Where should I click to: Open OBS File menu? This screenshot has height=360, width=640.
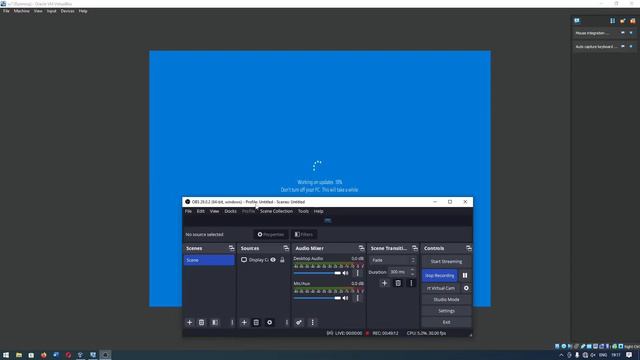(x=188, y=211)
